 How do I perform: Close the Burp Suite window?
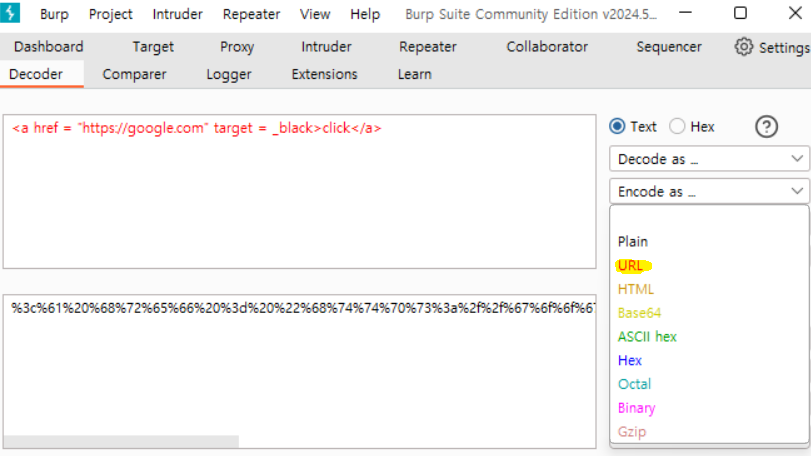(x=795, y=13)
